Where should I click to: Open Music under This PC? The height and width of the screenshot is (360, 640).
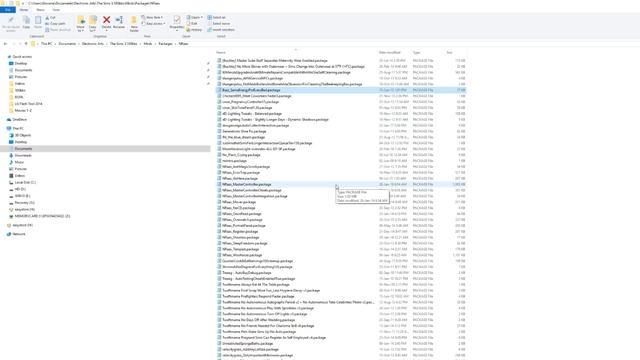17,162
